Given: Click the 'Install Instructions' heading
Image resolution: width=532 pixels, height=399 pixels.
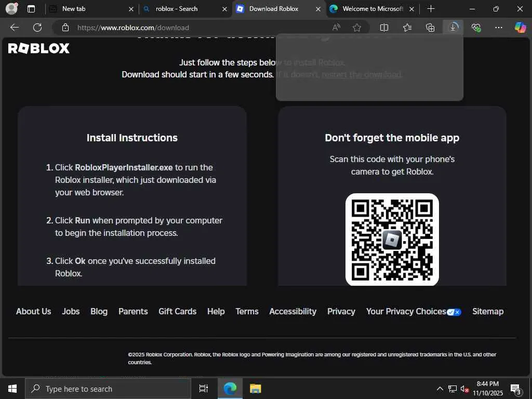Looking at the screenshot, I should (132, 138).
